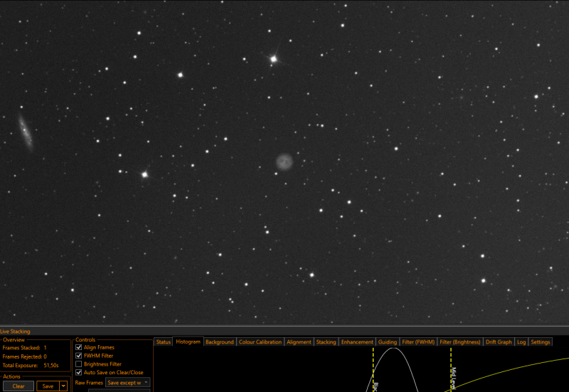Switch to the Status tab
Image resolution: width=569 pixels, height=392 pixels.
pyautogui.click(x=164, y=342)
